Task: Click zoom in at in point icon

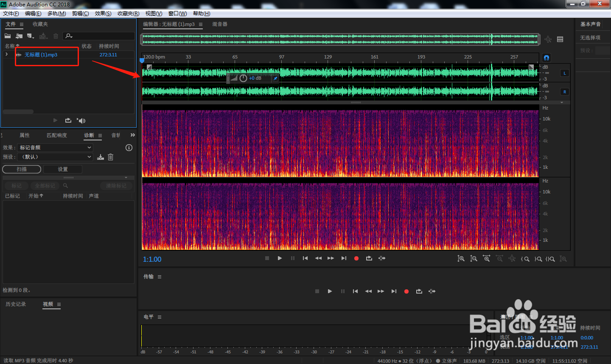Action: tap(525, 259)
